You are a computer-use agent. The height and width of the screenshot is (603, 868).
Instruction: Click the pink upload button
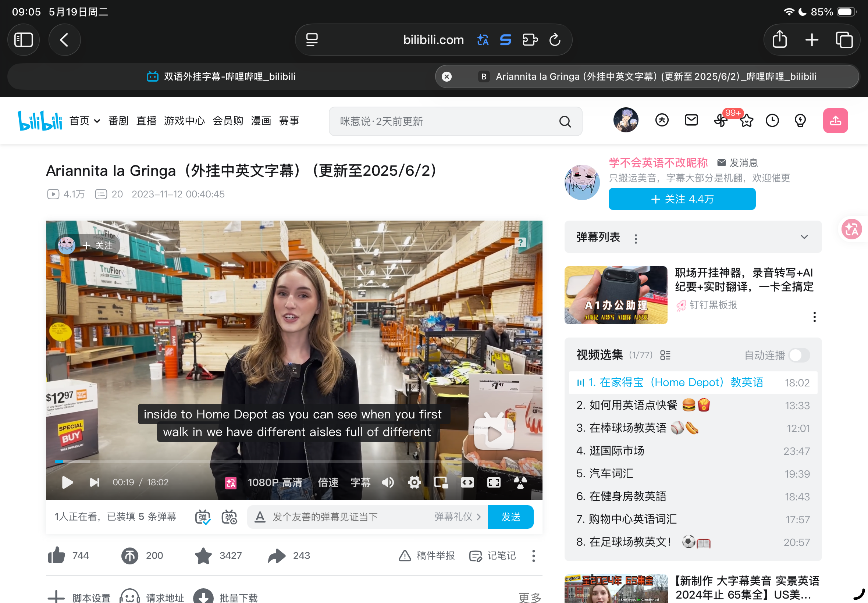tap(835, 121)
